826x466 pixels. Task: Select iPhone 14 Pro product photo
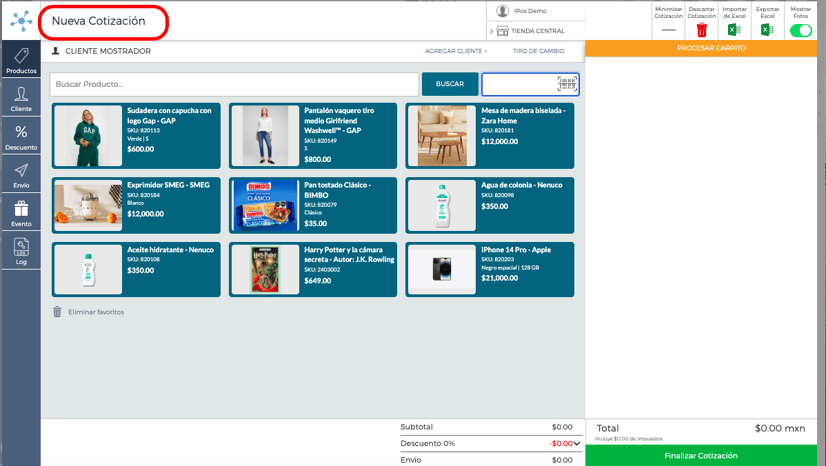tap(442, 270)
